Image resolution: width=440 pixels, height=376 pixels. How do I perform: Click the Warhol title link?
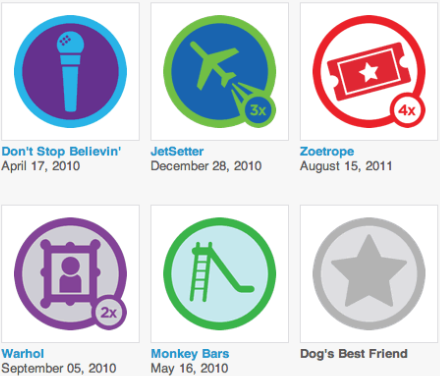[23, 354]
